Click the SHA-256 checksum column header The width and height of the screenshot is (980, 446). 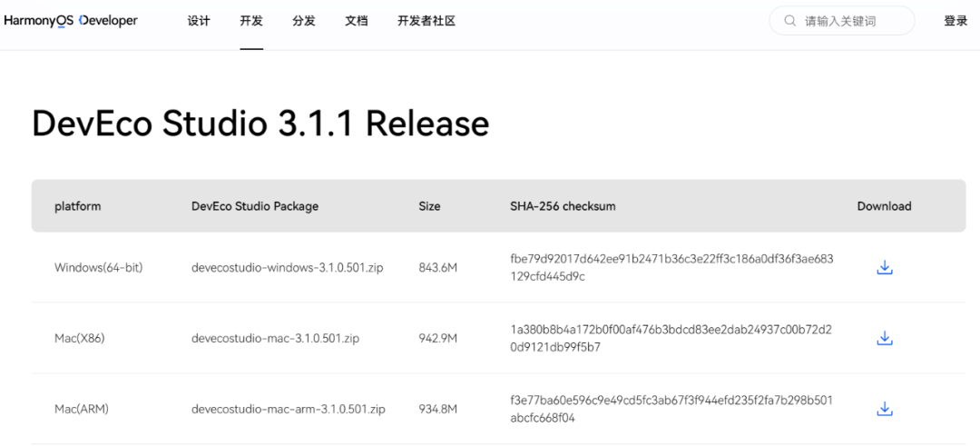point(563,206)
